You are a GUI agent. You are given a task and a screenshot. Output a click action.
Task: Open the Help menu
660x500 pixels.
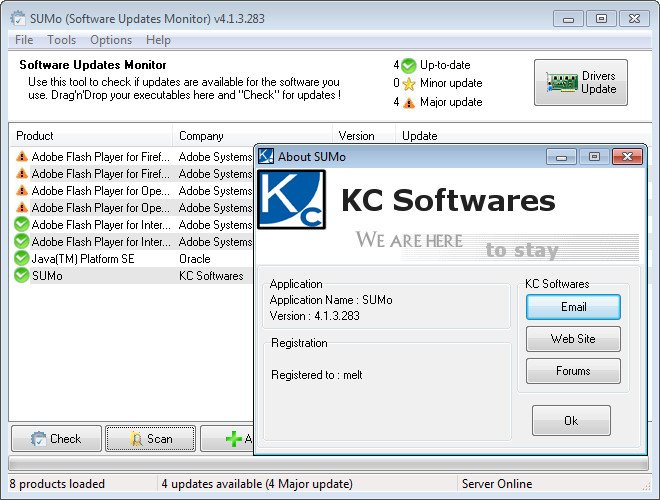[x=158, y=40]
